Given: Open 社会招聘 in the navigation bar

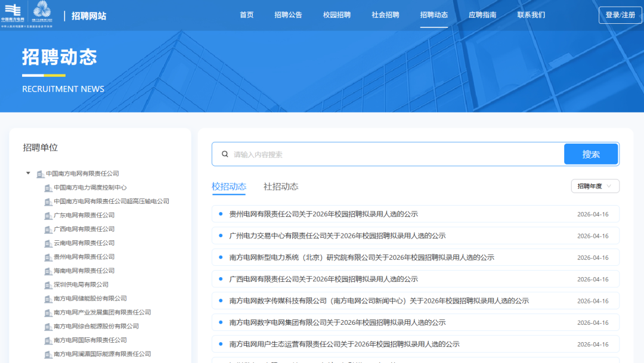Looking at the screenshot, I should 385,15.
